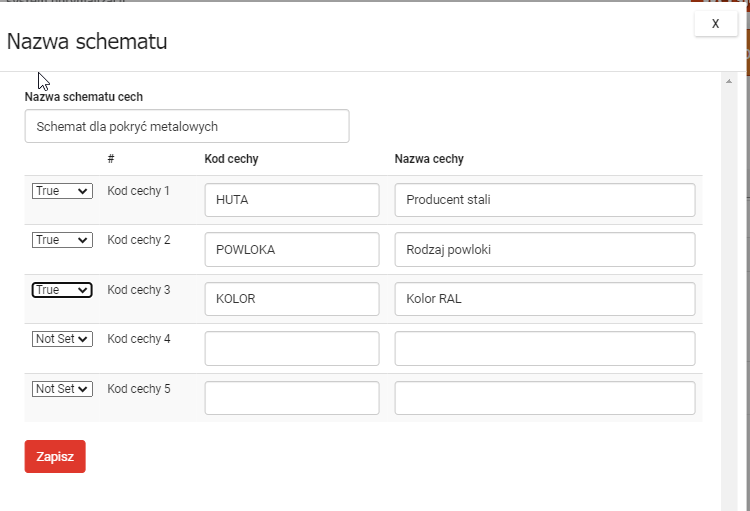Click the empty Nazwa cechy field in row 4
Image resolution: width=750 pixels, height=511 pixels.
544,348
